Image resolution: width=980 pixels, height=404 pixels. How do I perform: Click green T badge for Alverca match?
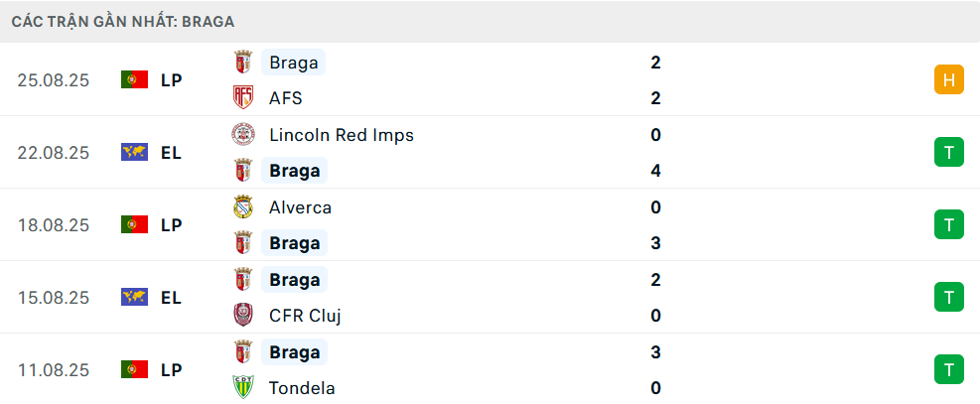point(948,225)
